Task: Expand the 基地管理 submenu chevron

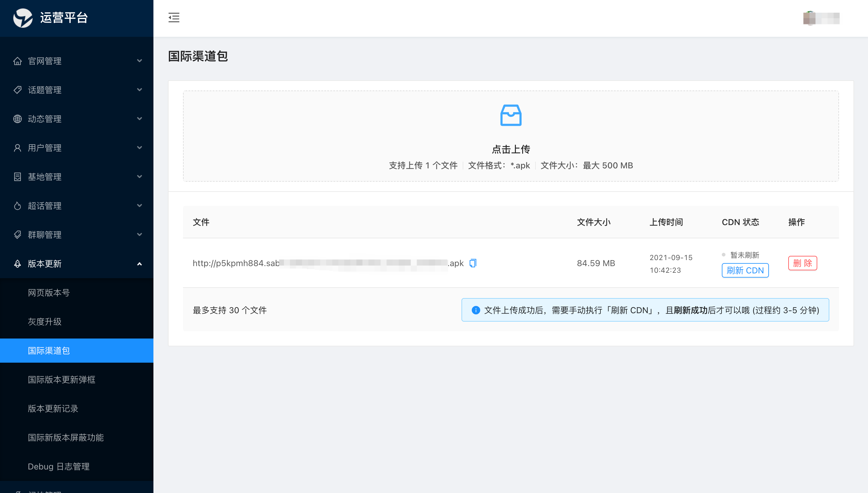Action: (x=139, y=177)
